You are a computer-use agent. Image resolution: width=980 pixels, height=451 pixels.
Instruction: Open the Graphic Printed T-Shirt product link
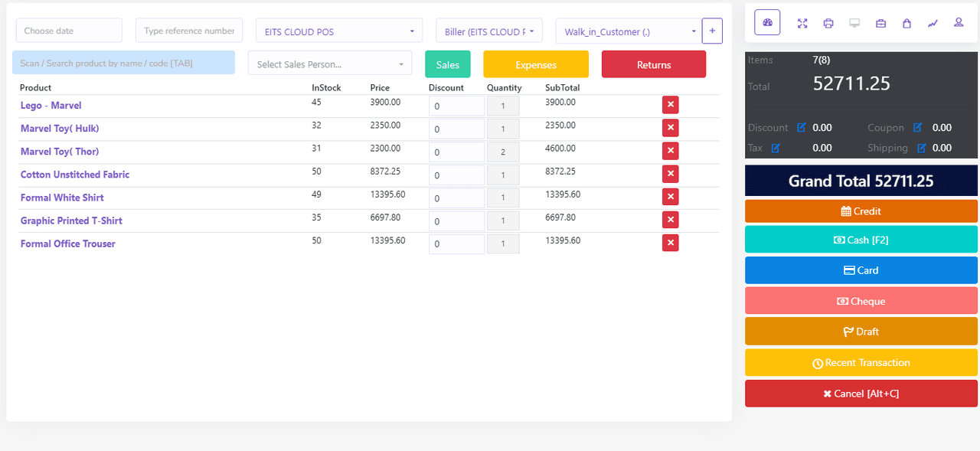point(71,221)
